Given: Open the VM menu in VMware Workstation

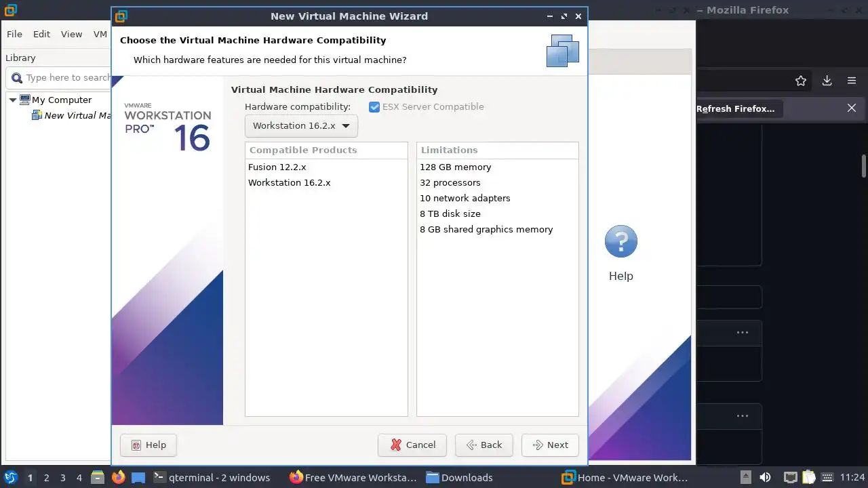Looking at the screenshot, I should pos(100,34).
